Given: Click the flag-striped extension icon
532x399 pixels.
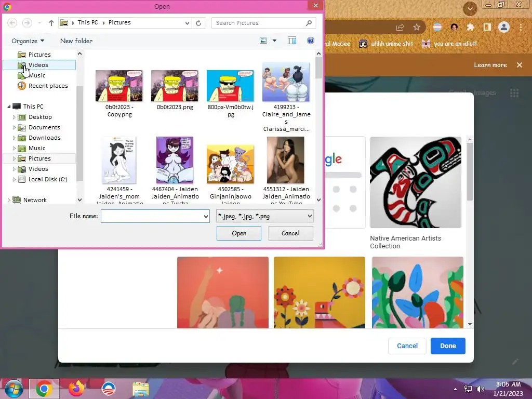Looking at the screenshot, I should coord(437,28).
